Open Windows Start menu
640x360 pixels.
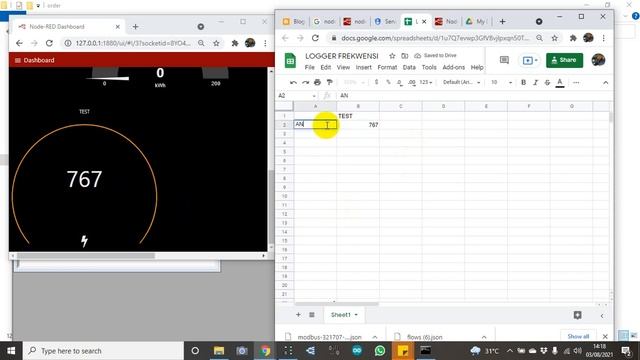coord(11,351)
